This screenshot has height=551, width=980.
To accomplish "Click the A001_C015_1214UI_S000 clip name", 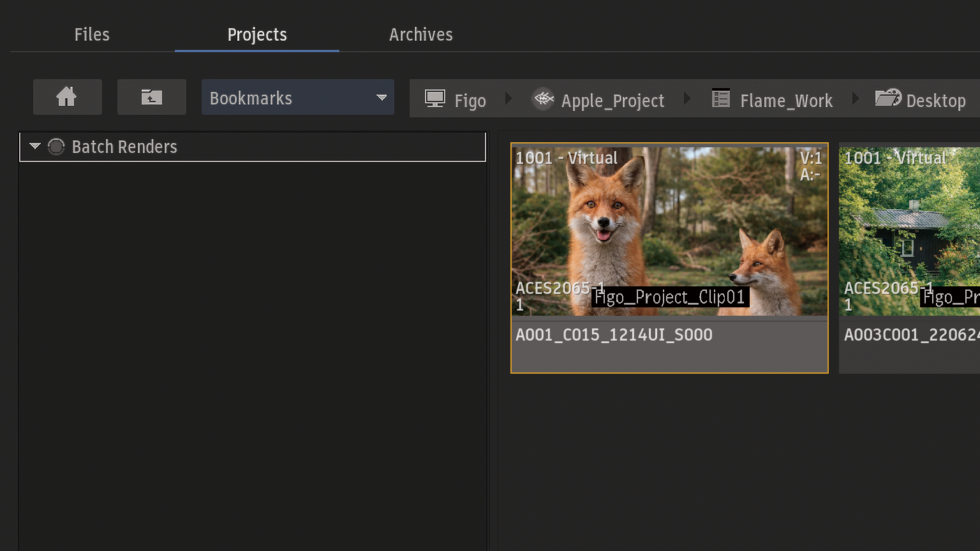I will point(614,335).
